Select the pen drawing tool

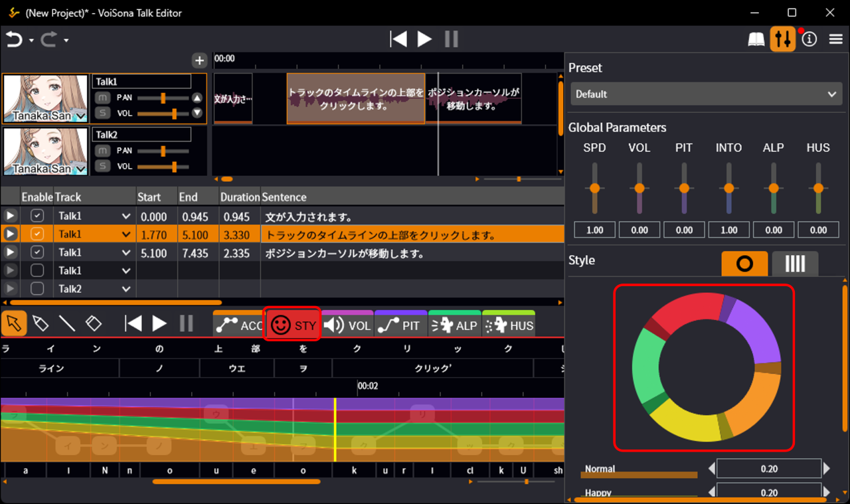tap(41, 323)
